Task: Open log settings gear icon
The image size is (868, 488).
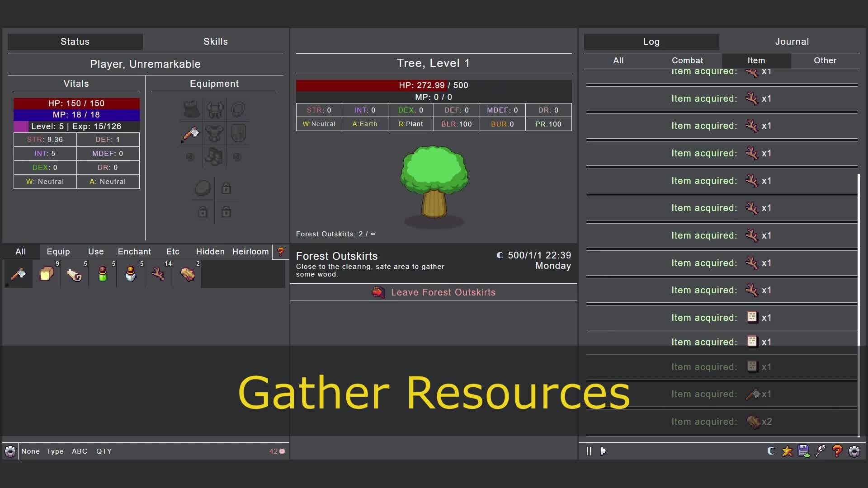Action: pyautogui.click(x=854, y=451)
